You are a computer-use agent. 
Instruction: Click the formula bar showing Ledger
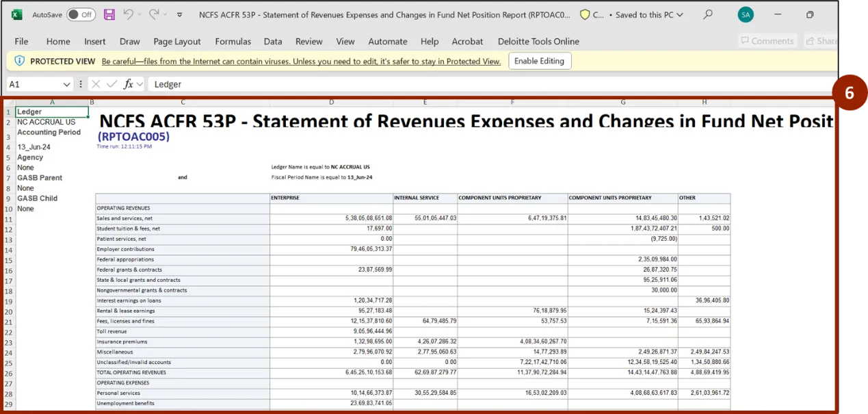coord(479,84)
